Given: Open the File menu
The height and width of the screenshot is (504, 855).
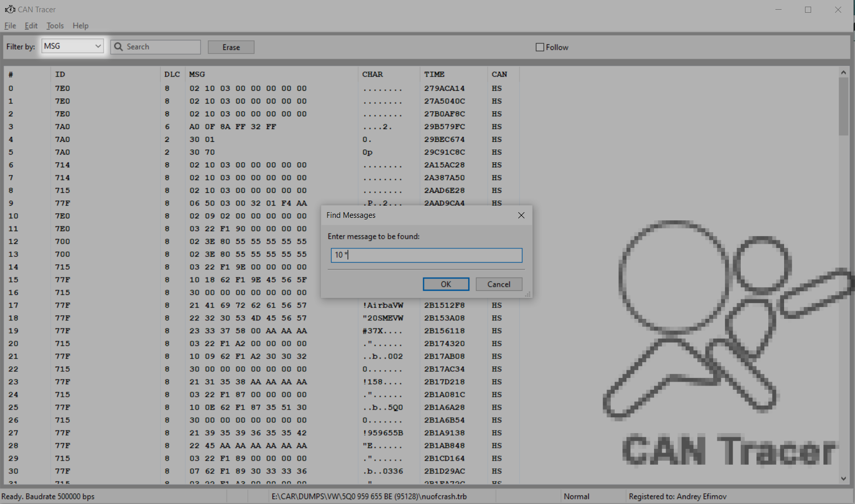Looking at the screenshot, I should pos(10,26).
